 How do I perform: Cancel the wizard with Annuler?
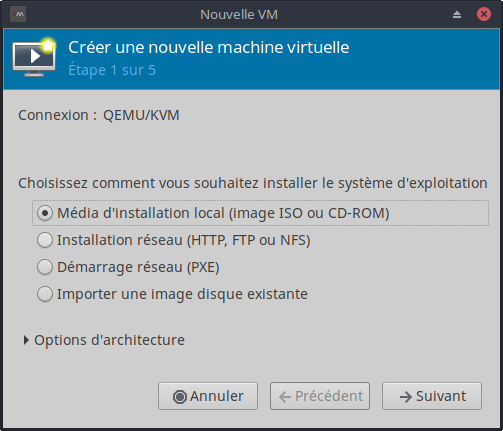[208, 396]
